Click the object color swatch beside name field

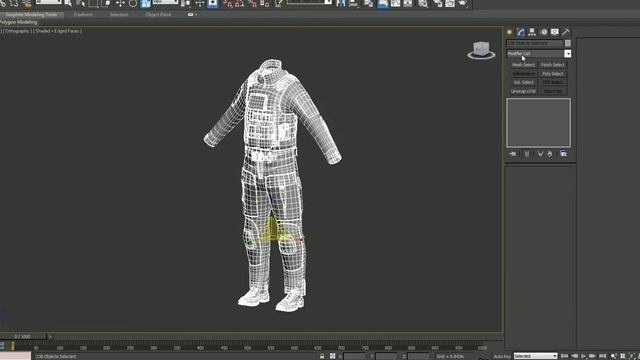pyautogui.click(x=567, y=43)
